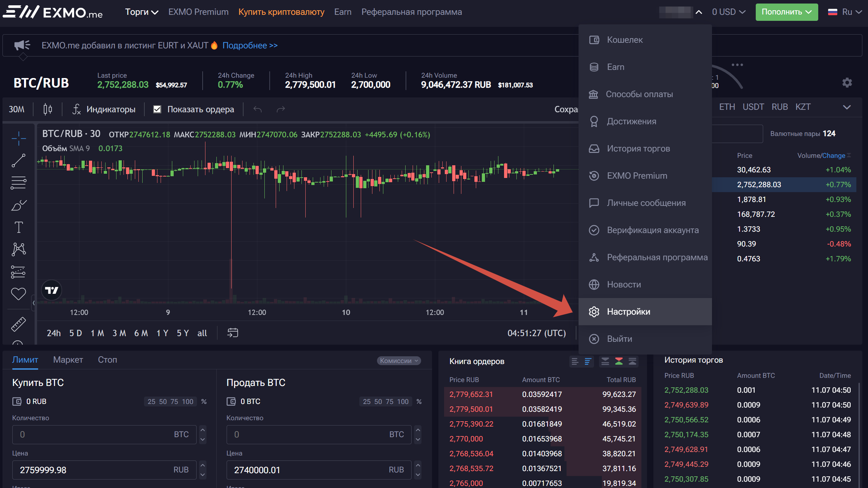Viewport: 868px width, 488px height.
Task: Decrease the sell quantity stepper
Action: (418, 439)
